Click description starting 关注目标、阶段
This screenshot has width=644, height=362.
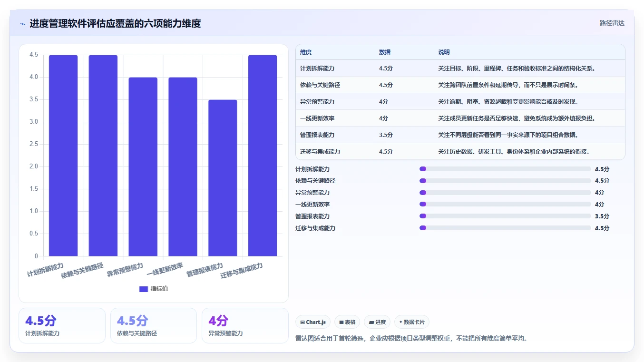pyautogui.click(x=517, y=68)
